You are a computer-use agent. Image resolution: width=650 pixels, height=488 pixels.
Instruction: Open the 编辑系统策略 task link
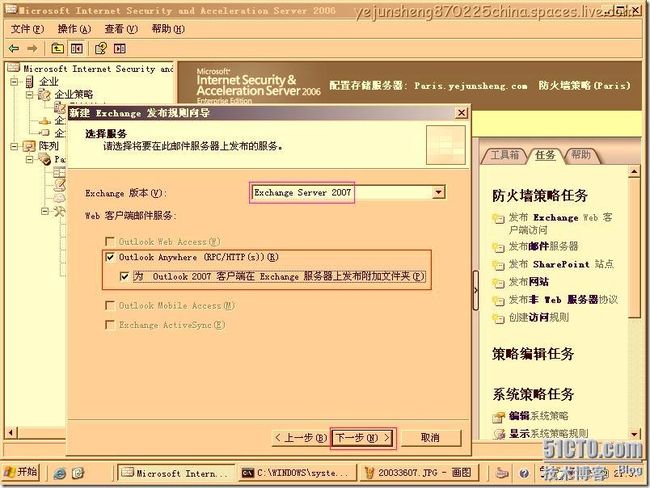[x=538, y=416]
